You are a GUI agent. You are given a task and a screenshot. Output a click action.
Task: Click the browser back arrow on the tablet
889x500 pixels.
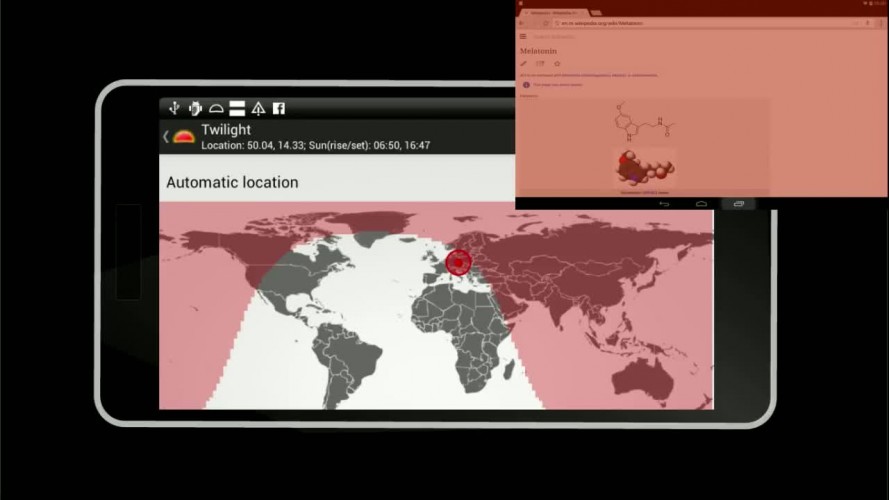522,23
